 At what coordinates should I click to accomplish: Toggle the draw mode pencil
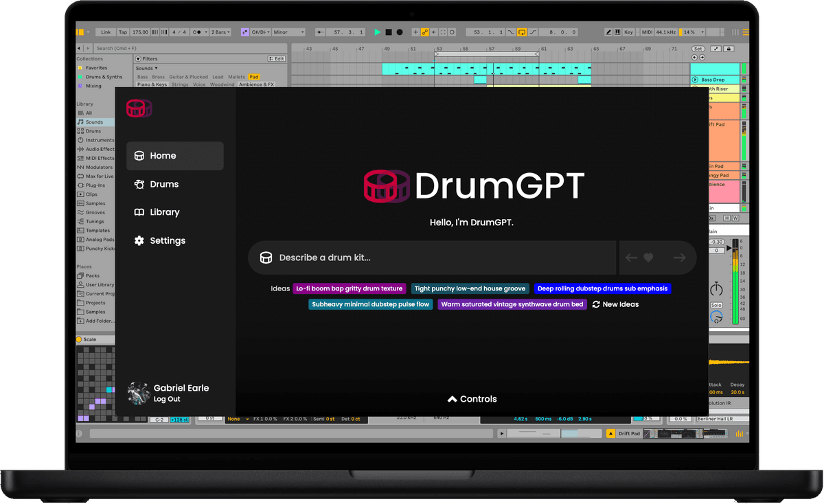609,32
